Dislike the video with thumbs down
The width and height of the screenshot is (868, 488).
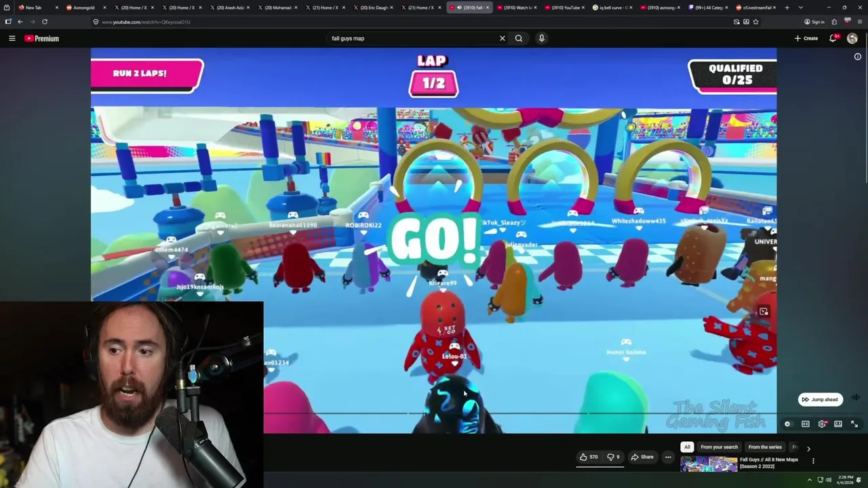point(613,457)
